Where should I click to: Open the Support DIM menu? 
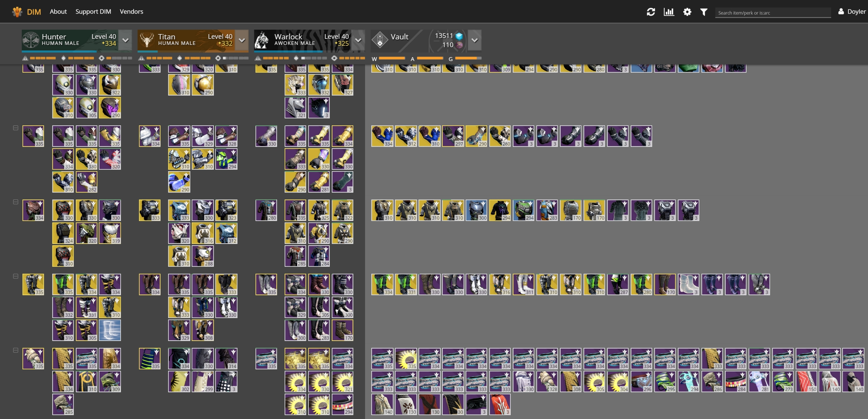pos(93,11)
